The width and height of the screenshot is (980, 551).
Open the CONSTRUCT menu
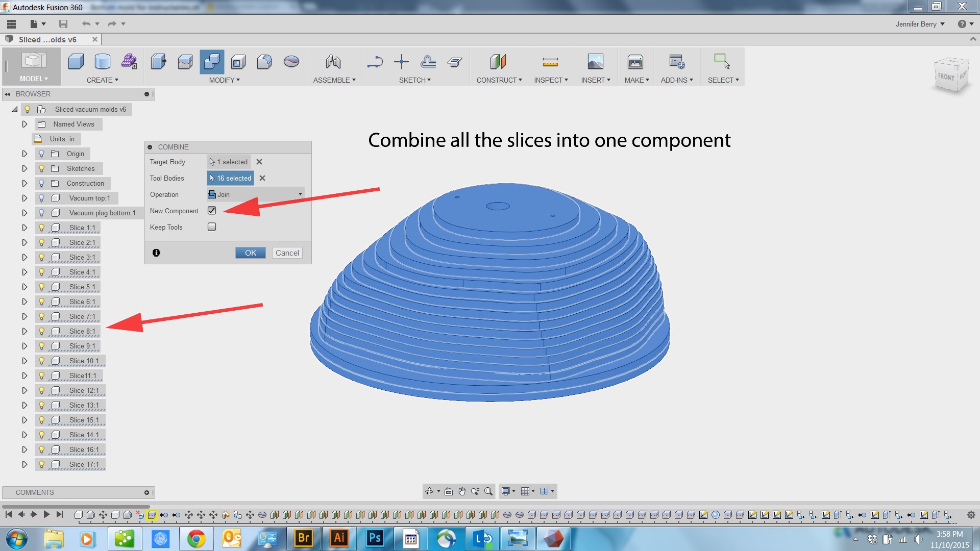click(499, 80)
